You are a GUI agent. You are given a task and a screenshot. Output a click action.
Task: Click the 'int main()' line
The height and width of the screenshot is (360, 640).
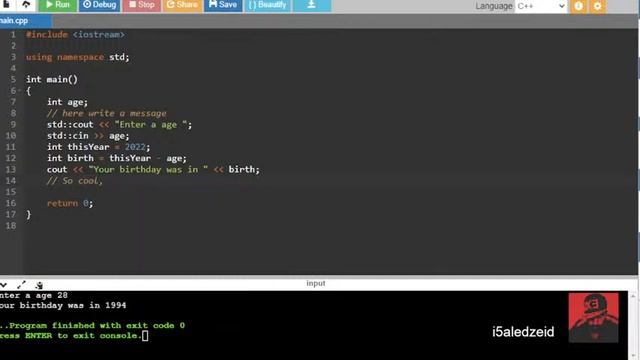51,79
